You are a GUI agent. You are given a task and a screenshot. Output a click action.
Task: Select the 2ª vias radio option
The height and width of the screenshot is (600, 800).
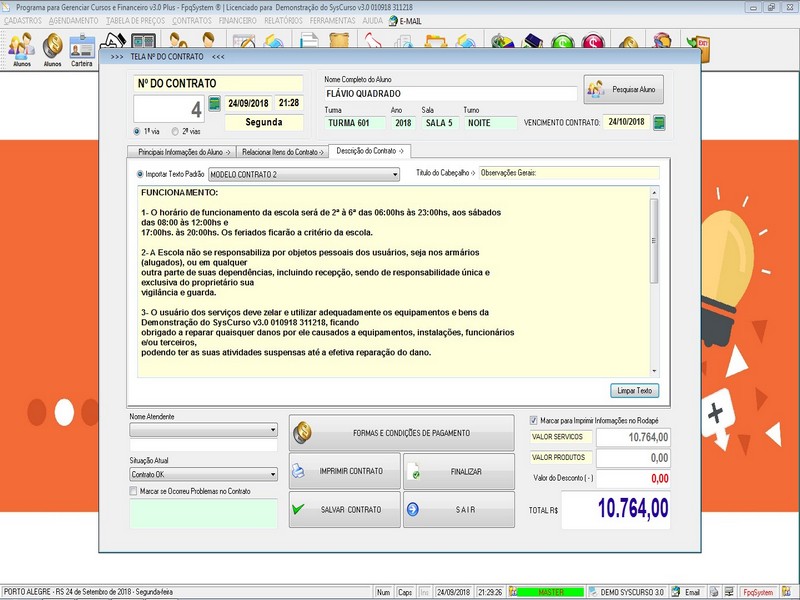(175, 132)
